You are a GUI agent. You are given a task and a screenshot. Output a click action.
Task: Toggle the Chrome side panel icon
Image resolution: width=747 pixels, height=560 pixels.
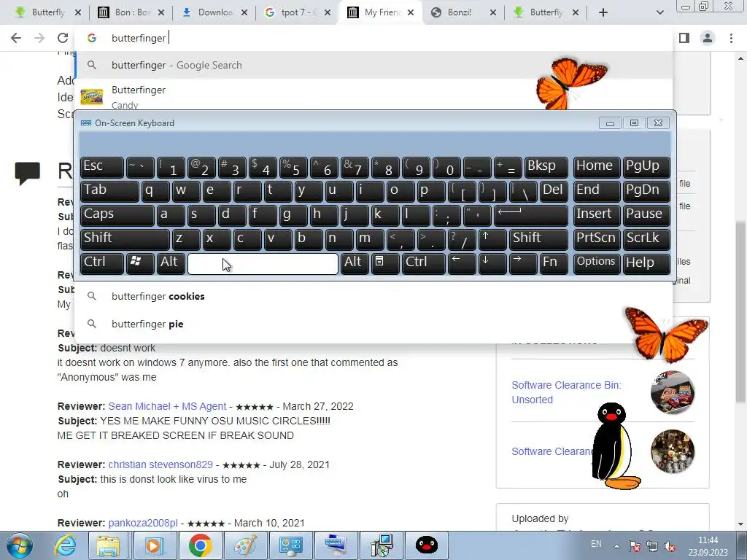(x=684, y=38)
